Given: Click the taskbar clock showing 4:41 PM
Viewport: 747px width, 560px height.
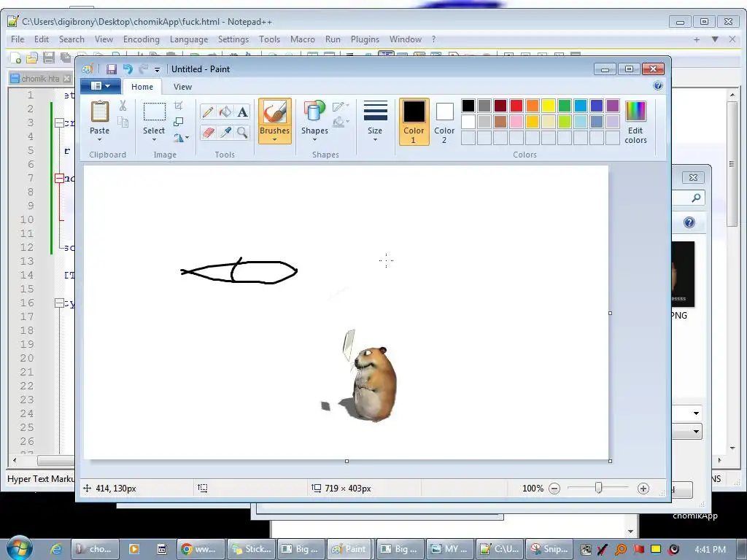Looking at the screenshot, I should pos(711,550).
